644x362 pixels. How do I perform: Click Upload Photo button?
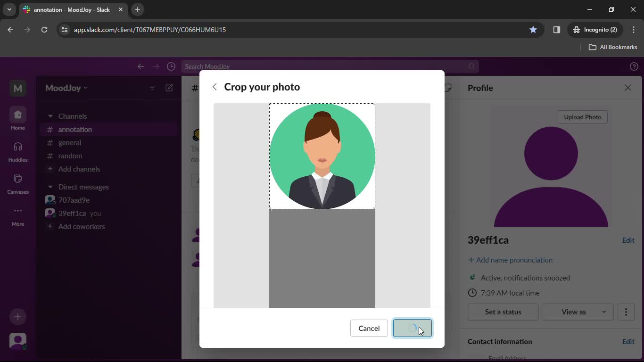coord(583,117)
